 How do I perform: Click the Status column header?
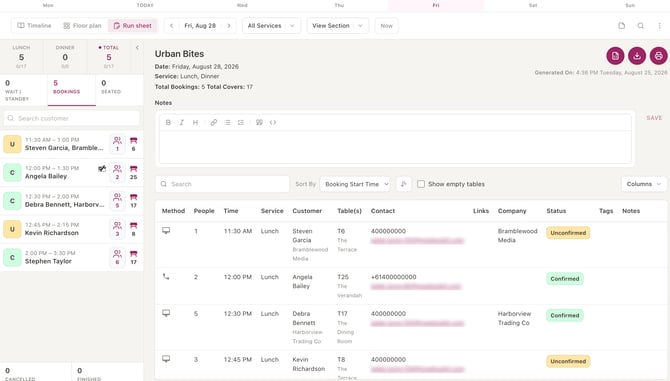[556, 211]
